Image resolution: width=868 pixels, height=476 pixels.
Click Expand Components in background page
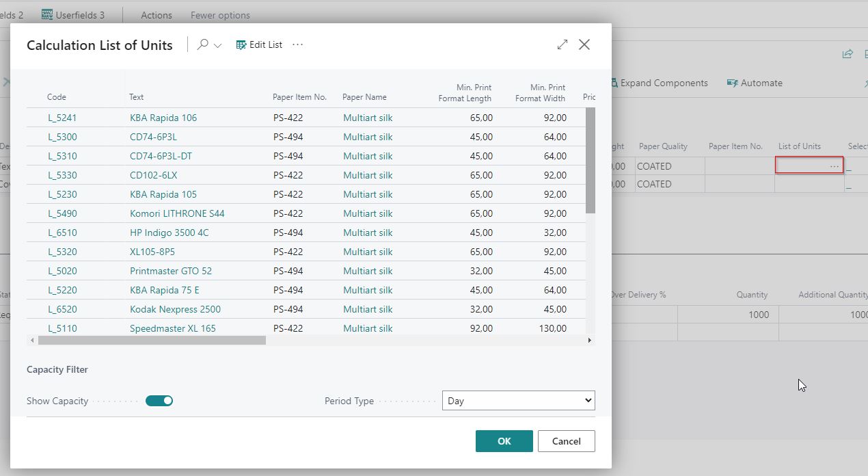[660, 83]
